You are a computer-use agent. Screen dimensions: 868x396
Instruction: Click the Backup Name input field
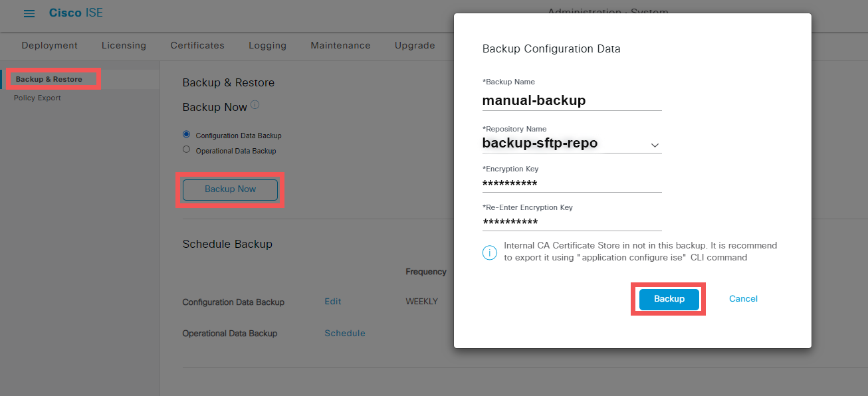pos(572,101)
